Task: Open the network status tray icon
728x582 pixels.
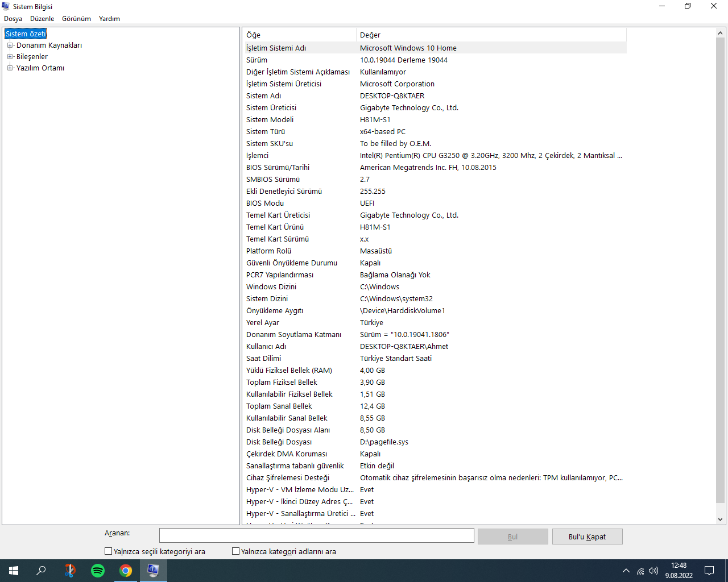Action: (640, 571)
